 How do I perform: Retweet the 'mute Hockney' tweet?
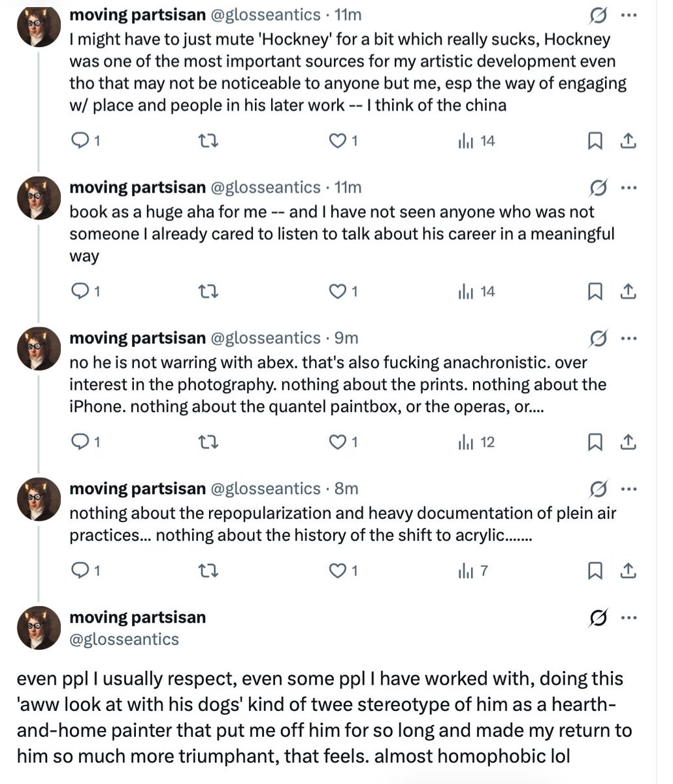208,140
